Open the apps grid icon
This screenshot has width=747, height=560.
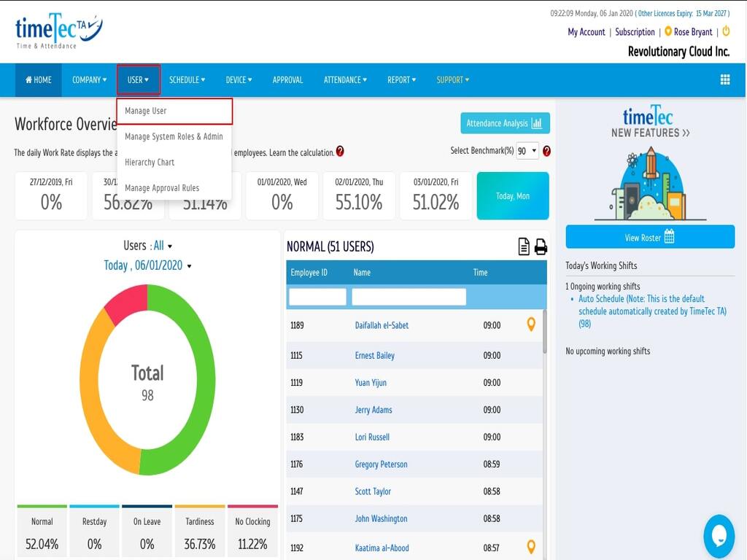coord(725,80)
